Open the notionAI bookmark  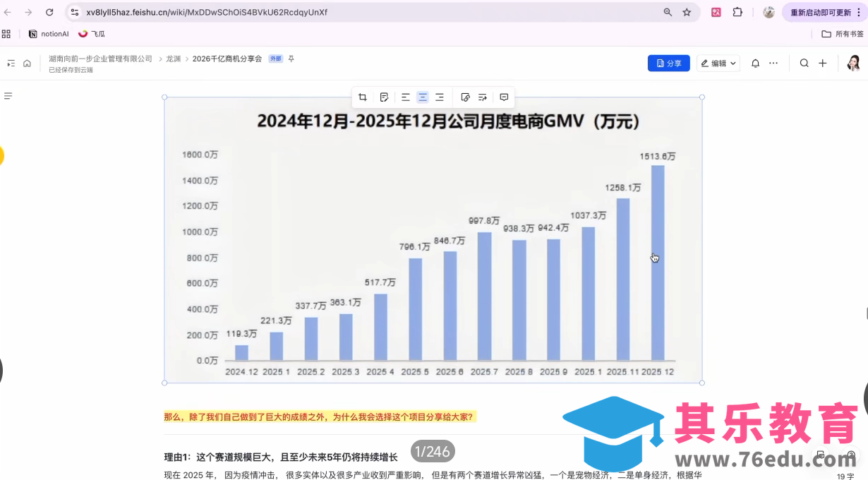click(48, 33)
